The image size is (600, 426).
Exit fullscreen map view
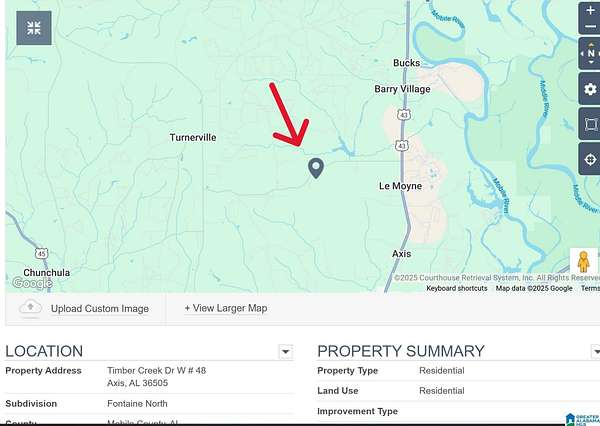34,28
